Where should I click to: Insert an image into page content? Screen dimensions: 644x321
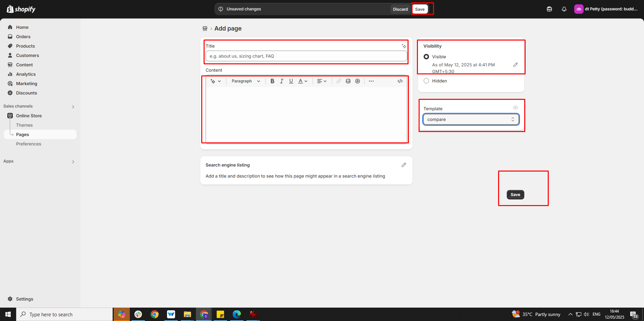pos(348,81)
